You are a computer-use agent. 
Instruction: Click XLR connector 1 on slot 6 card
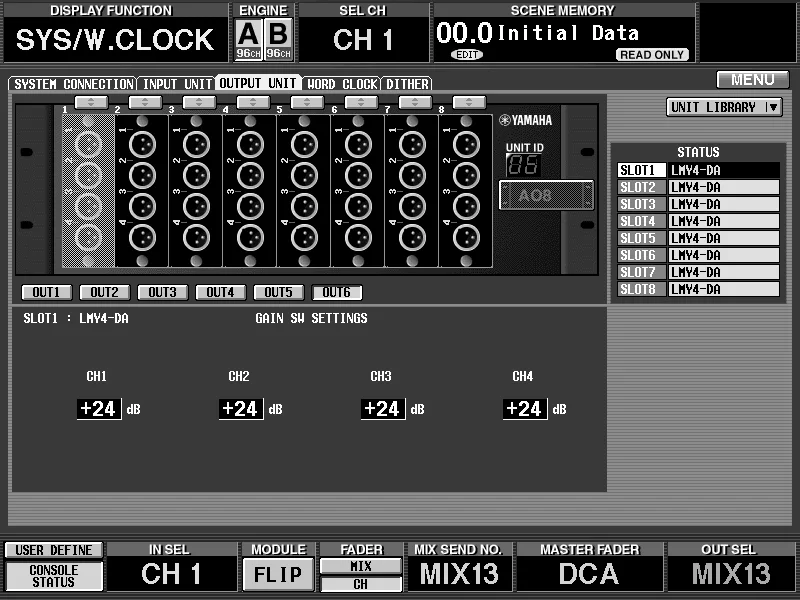point(359,144)
